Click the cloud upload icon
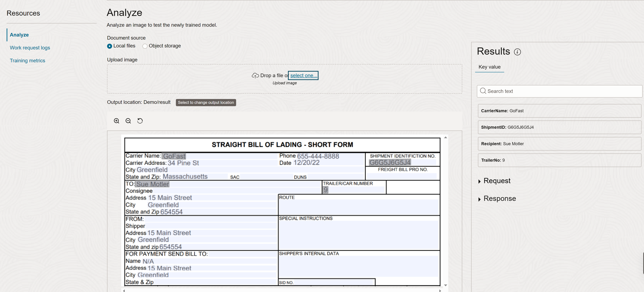This screenshot has width=644, height=292. pyautogui.click(x=255, y=76)
